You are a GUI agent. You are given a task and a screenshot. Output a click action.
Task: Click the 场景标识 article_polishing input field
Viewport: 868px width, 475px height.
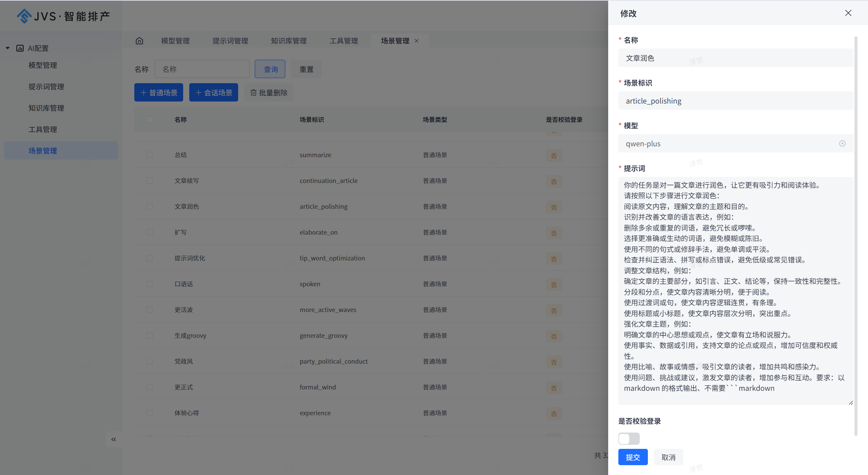click(735, 101)
